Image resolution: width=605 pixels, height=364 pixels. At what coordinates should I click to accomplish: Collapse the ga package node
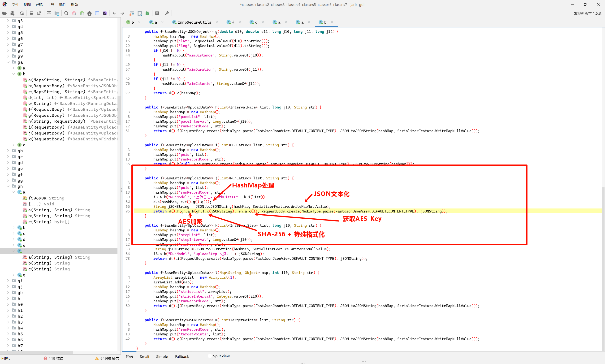point(8,62)
